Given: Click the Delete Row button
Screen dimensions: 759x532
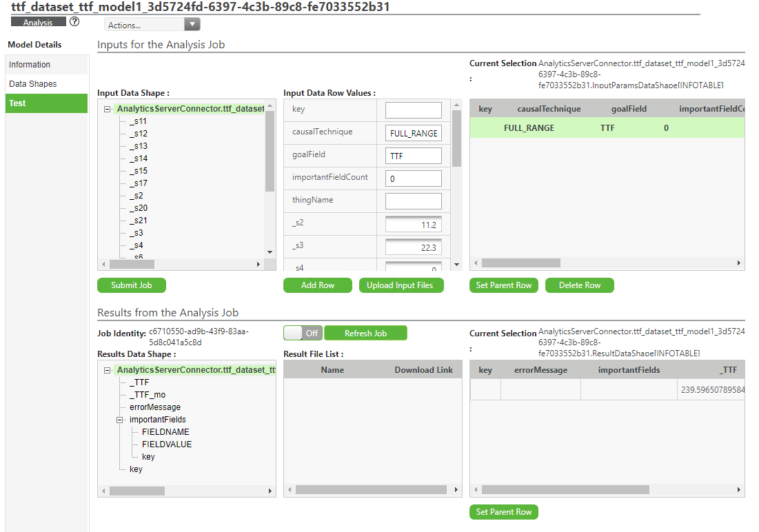Looking at the screenshot, I should click(x=579, y=285).
